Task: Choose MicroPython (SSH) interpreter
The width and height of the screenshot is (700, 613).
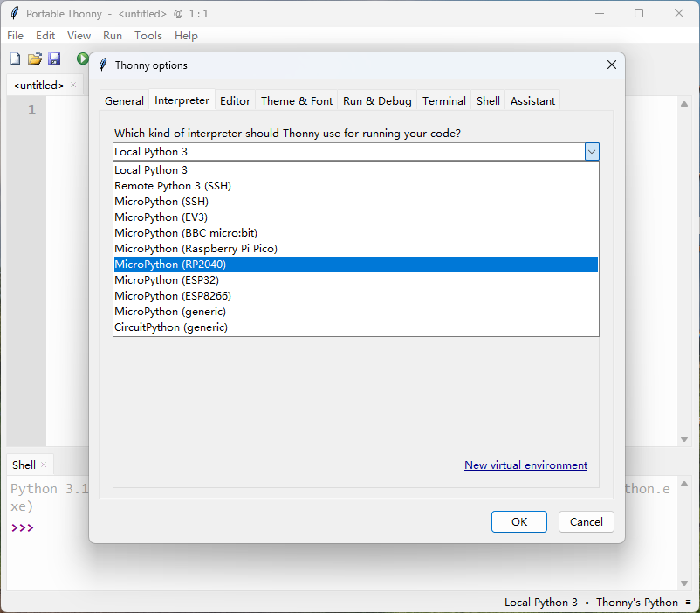Action: [356, 202]
